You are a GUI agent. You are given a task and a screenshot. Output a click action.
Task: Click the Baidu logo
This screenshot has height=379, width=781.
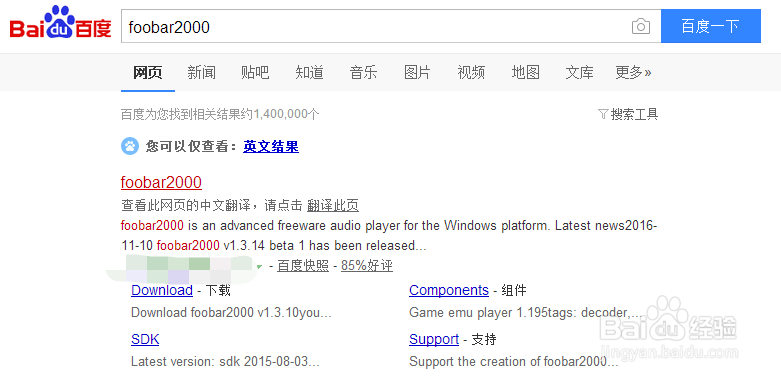tap(60, 23)
